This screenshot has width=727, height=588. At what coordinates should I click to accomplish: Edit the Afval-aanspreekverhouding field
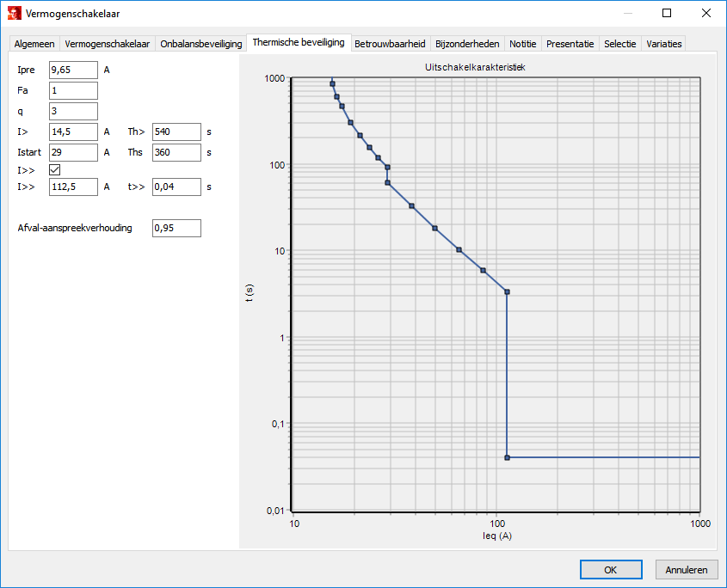tap(176, 229)
